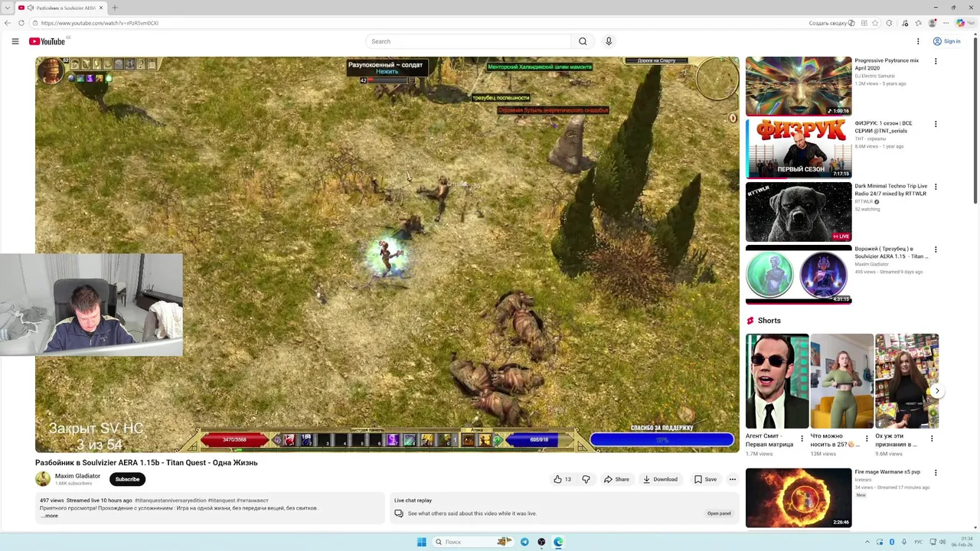This screenshot has height=551, width=980.
Task: Click the in-game minimap compass
Action: [x=717, y=80]
